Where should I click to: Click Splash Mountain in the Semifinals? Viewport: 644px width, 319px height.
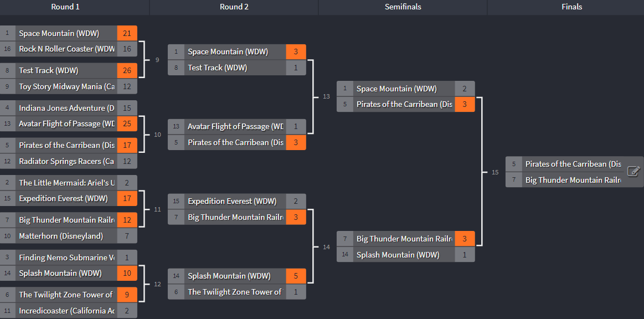398,255
